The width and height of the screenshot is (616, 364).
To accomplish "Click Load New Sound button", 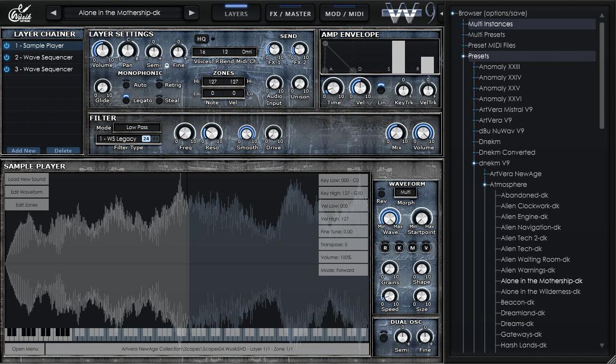I will tap(27, 179).
